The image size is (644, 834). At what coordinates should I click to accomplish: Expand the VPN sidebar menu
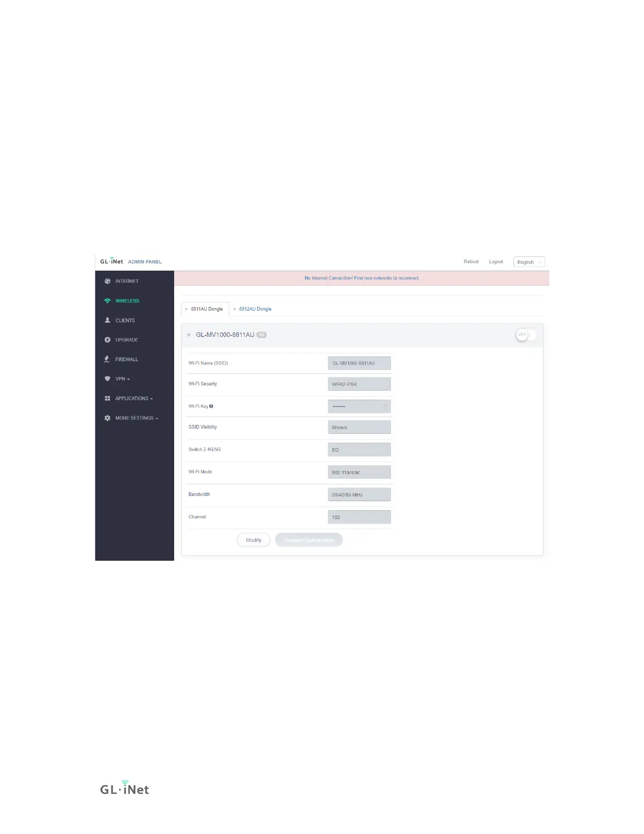[x=123, y=379]
